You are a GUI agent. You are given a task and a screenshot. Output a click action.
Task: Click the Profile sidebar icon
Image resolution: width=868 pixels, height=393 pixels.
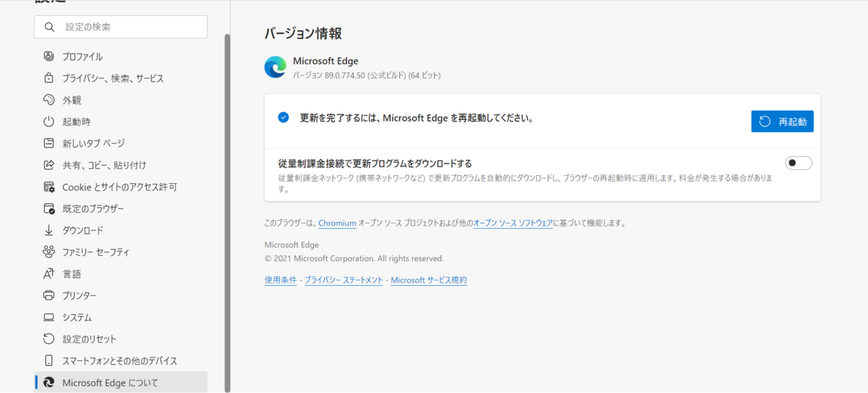coord(49,56)
